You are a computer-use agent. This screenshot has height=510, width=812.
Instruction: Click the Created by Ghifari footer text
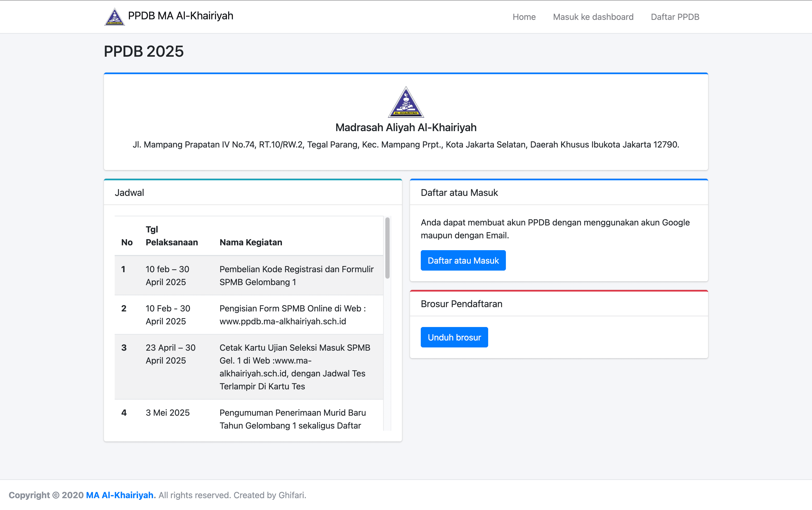tap(270, 495)
